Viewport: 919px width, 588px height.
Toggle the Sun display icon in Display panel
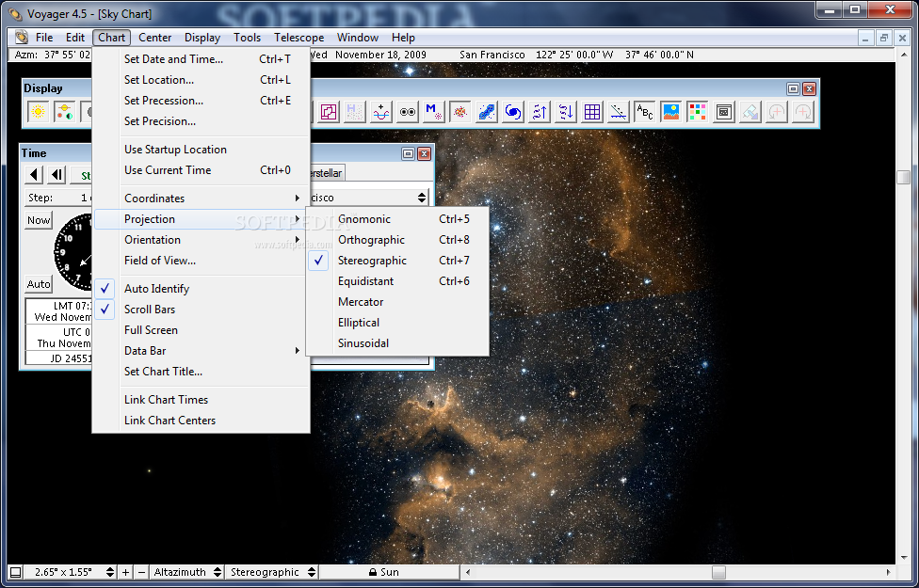38,111
